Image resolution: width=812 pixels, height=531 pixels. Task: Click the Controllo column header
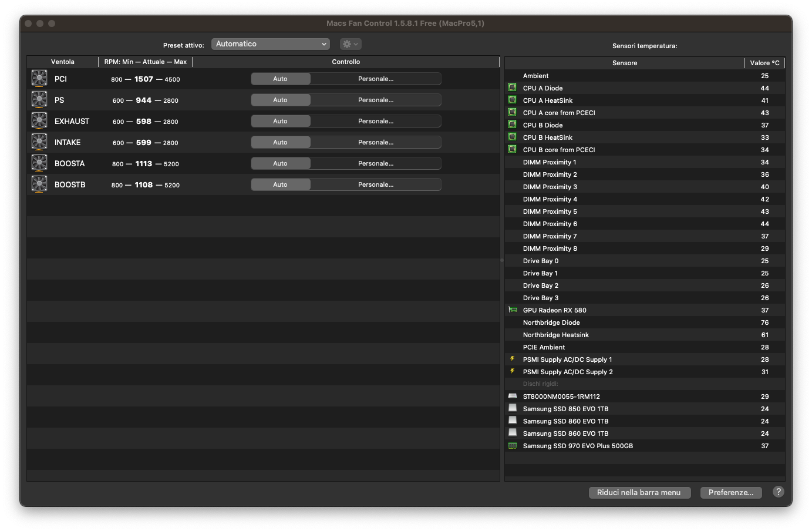pyautogui.click(x=346, y=62)
